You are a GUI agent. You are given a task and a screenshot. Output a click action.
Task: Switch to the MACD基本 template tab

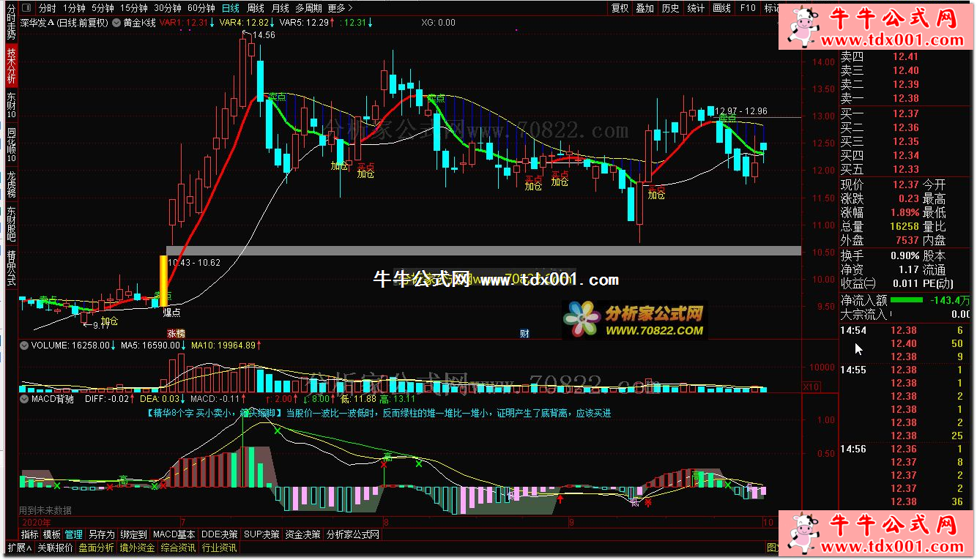tap(174, 534)
